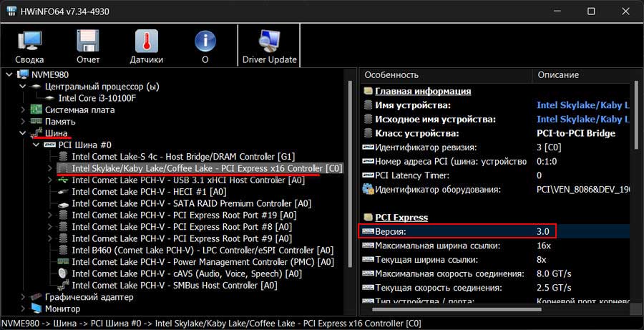Image resolution: width=644 pixels, height=330 pixels.
Task: Click the Идентификатор оборудования gear icon
Action: pos(368,190)
